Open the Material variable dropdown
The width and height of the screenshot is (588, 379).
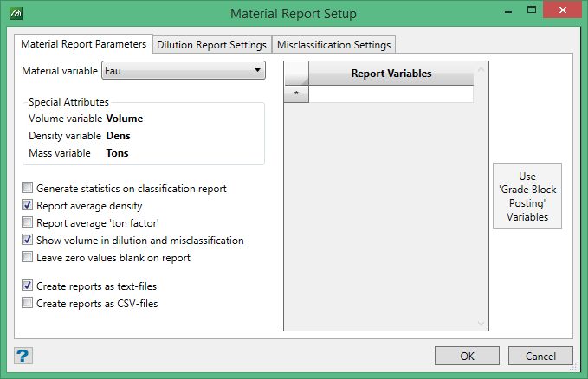click(x=183, y=70)
